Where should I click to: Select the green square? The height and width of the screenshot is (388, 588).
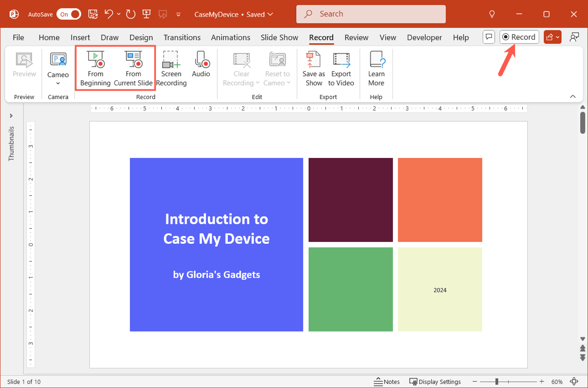[351, 289]
